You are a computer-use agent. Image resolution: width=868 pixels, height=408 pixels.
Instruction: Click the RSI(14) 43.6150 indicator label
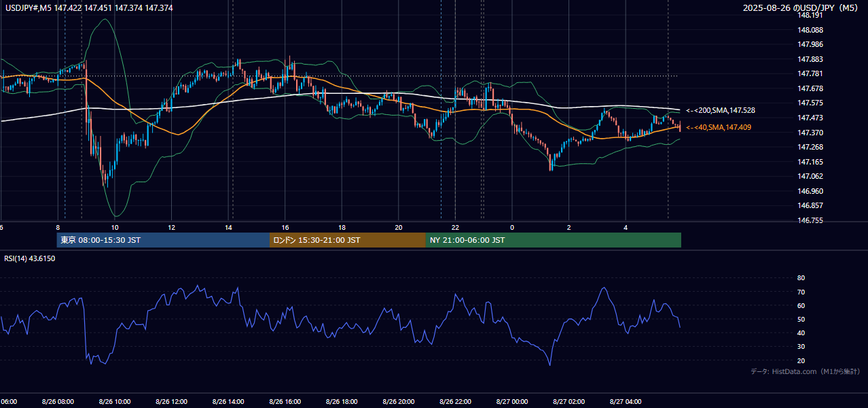coord(30,258)
